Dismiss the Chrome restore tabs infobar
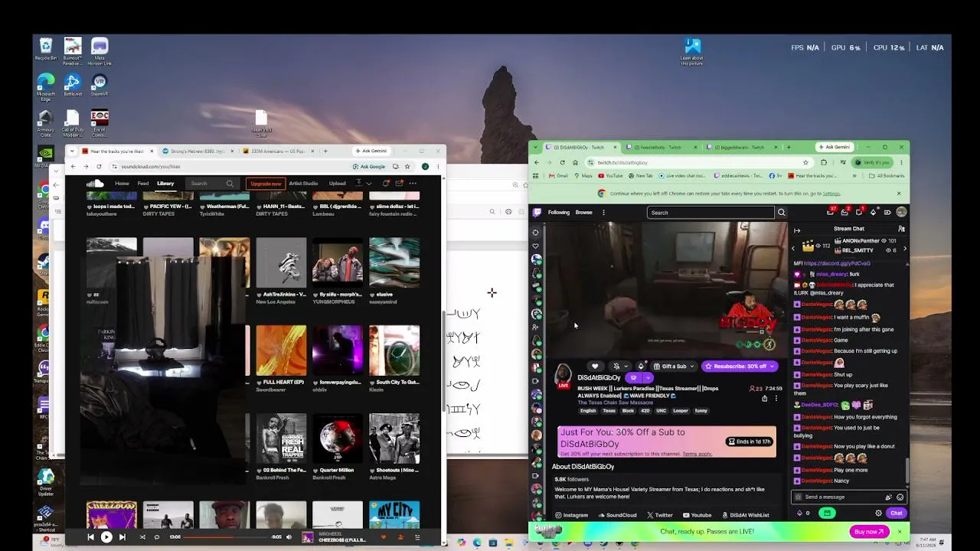This screenshot has height=551, width=980. point(899,194)
